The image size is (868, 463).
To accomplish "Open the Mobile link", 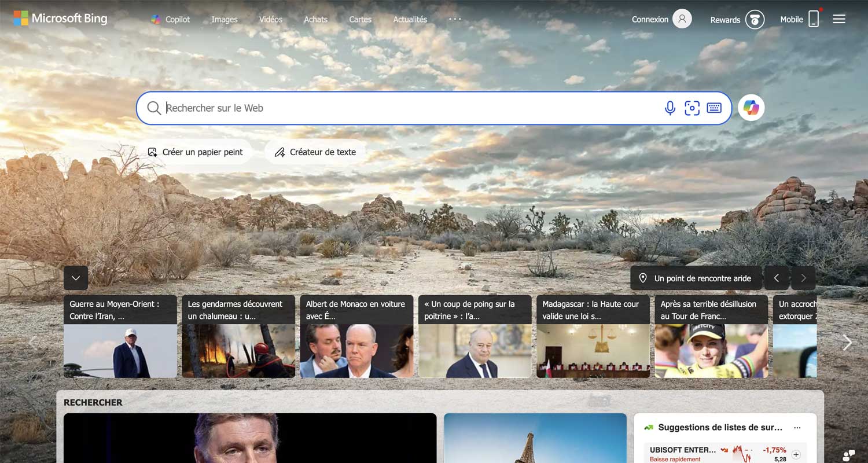I will click(x=792, y=19).
